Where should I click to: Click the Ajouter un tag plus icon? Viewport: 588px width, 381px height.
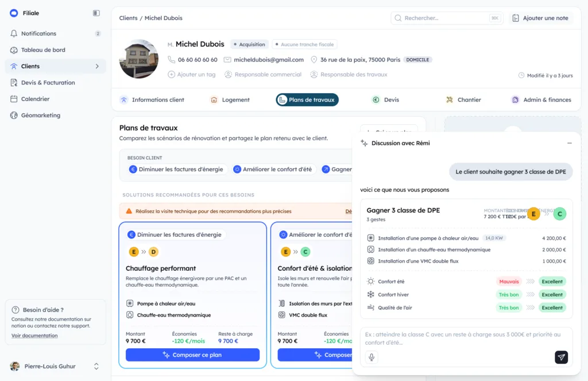[171, 74]
